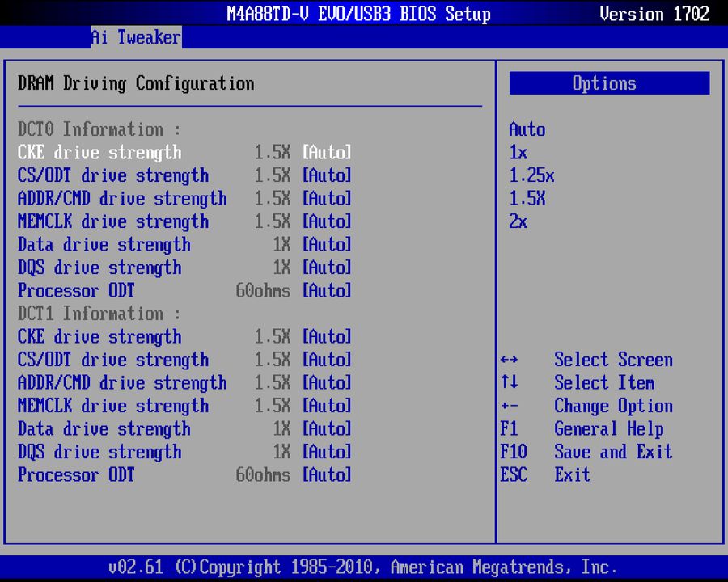728x582 pixels.
Task: Open DCT1 MEMCLK drive strength setting
Action: pyautogui.click(x=113, y=406)
